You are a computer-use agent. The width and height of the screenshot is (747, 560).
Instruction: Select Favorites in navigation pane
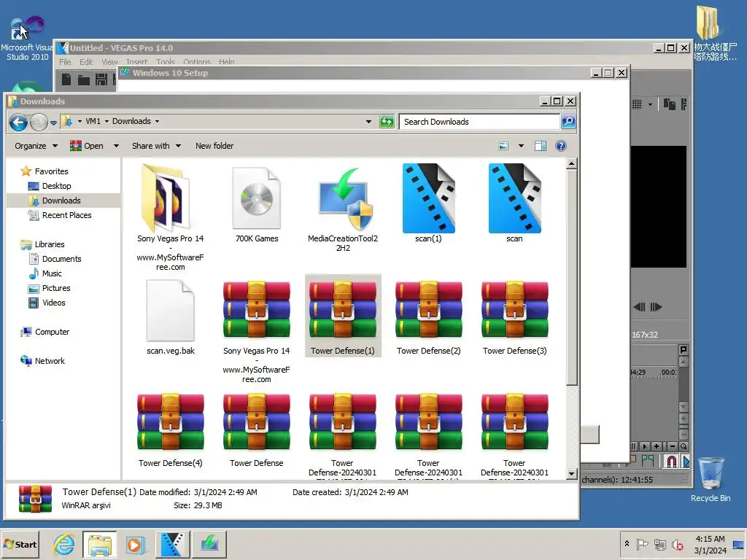pos(51,171)
